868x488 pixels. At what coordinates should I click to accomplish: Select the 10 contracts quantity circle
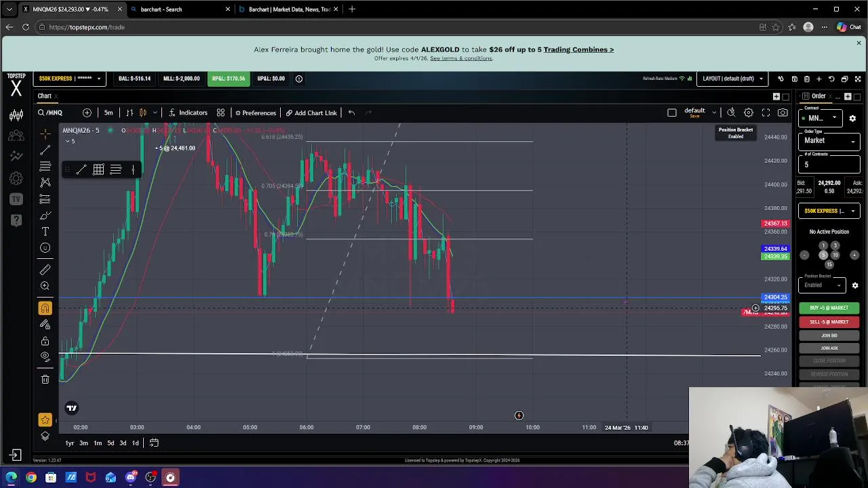click(x=835, y=255)
